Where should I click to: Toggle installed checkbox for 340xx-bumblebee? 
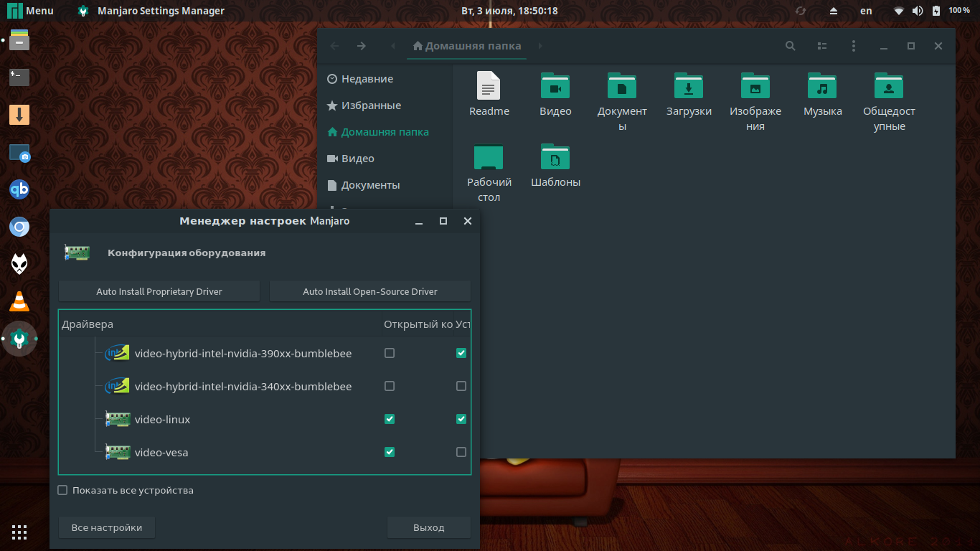[x=461, y=386]
